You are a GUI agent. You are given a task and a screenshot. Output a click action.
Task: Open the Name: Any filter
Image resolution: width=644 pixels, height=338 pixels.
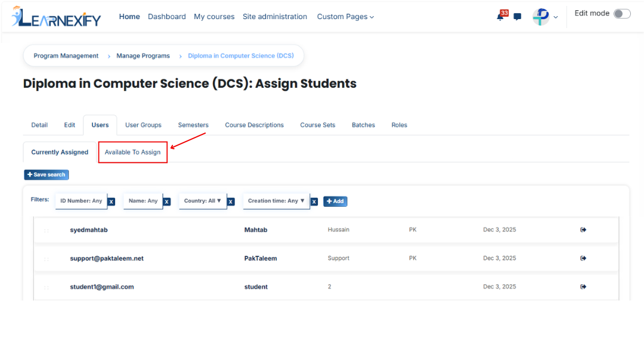pyautogui.click(x=143, y=201)
